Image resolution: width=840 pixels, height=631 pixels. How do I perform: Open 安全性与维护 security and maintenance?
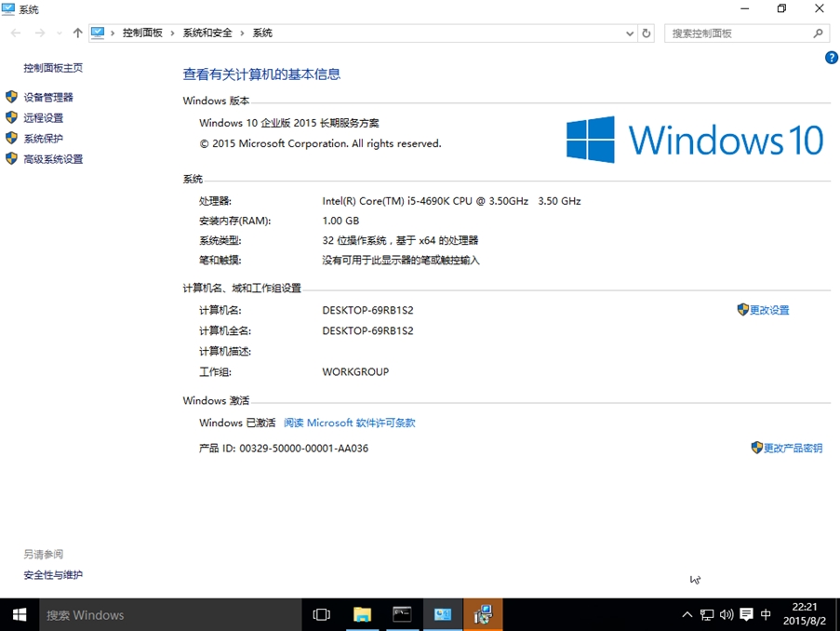(53, 575)
